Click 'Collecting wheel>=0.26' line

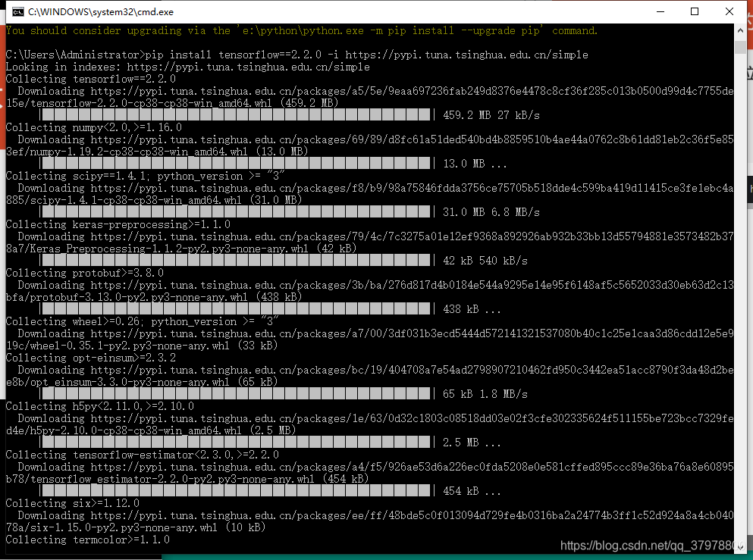coord(142,321)
